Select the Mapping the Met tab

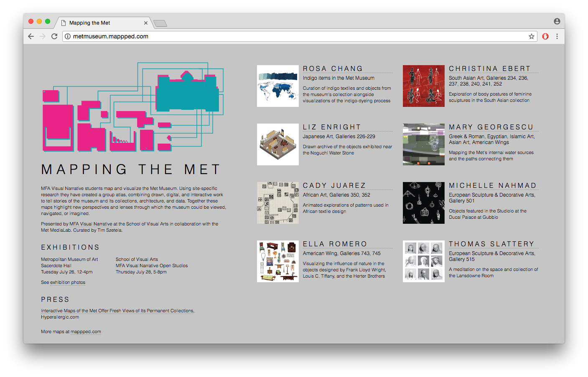(x=100, y=23)
